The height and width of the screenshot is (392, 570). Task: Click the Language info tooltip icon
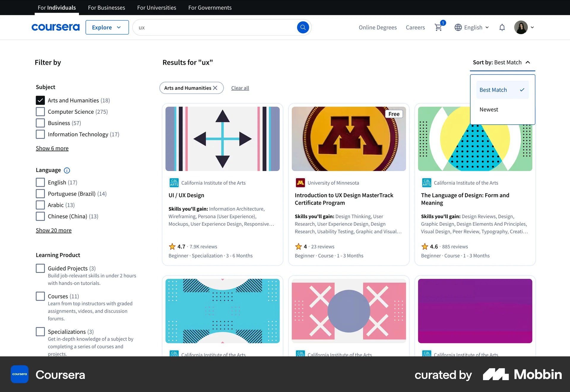click(67, 170)
